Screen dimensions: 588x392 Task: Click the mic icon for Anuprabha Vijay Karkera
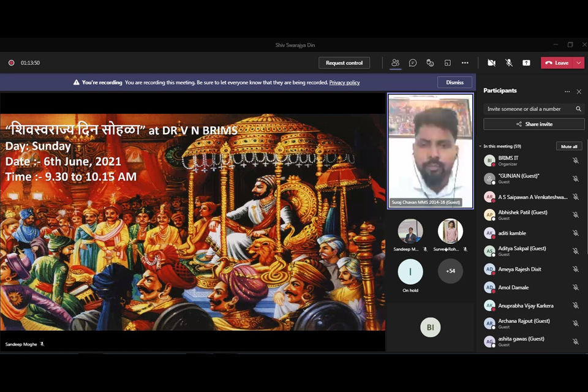tap(576, 306)
